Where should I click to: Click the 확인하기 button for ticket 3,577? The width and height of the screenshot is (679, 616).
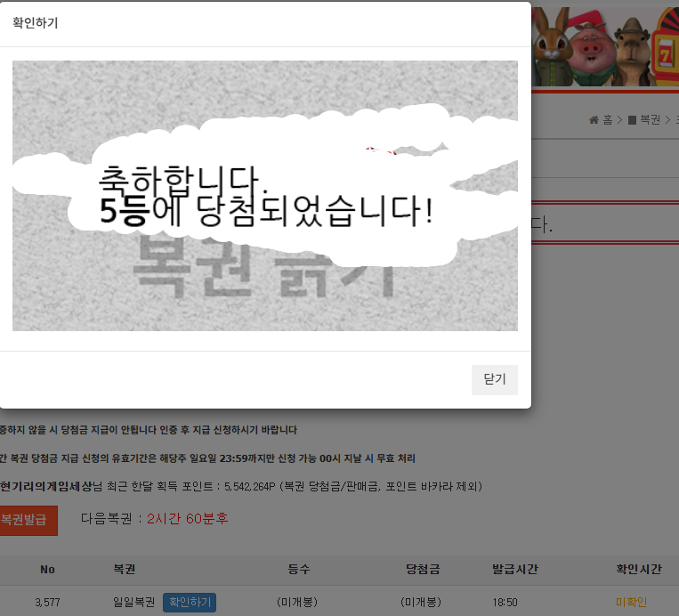(190, 602)
